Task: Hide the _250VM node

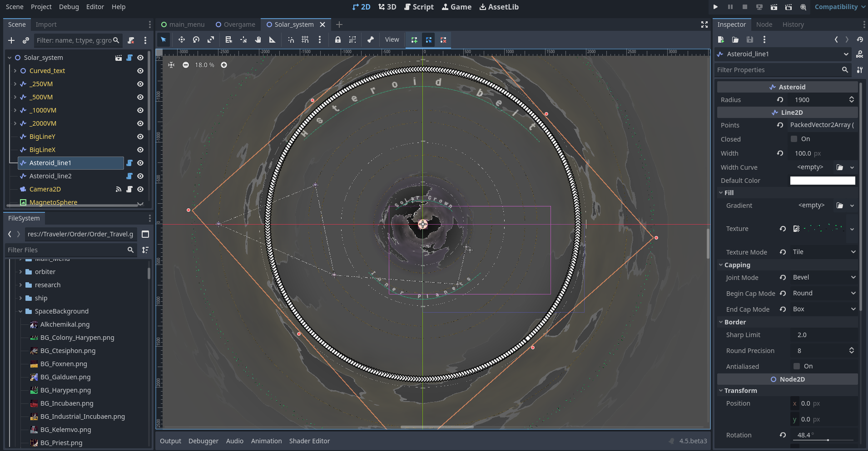Action: [x=140, y=84]
